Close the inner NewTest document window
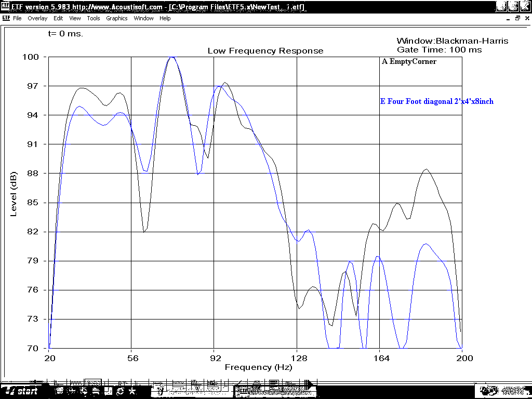The image size is (532, 399). [526, 18]
